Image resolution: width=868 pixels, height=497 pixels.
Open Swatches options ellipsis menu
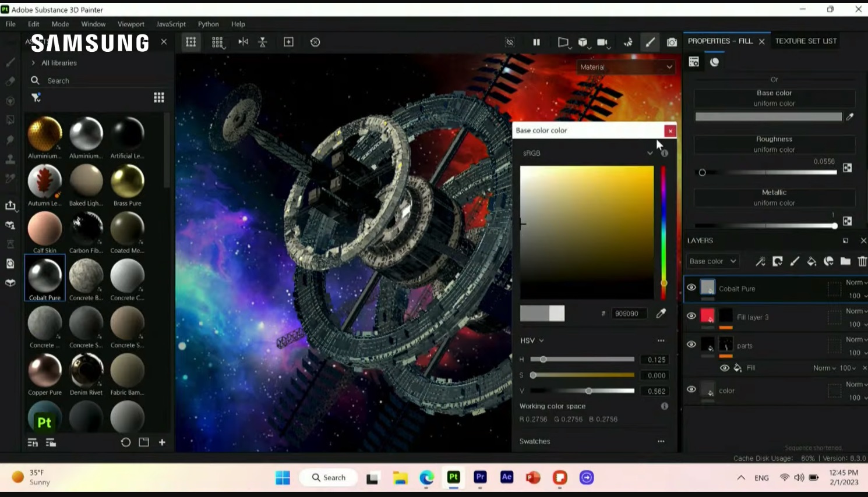click(661, 441)
